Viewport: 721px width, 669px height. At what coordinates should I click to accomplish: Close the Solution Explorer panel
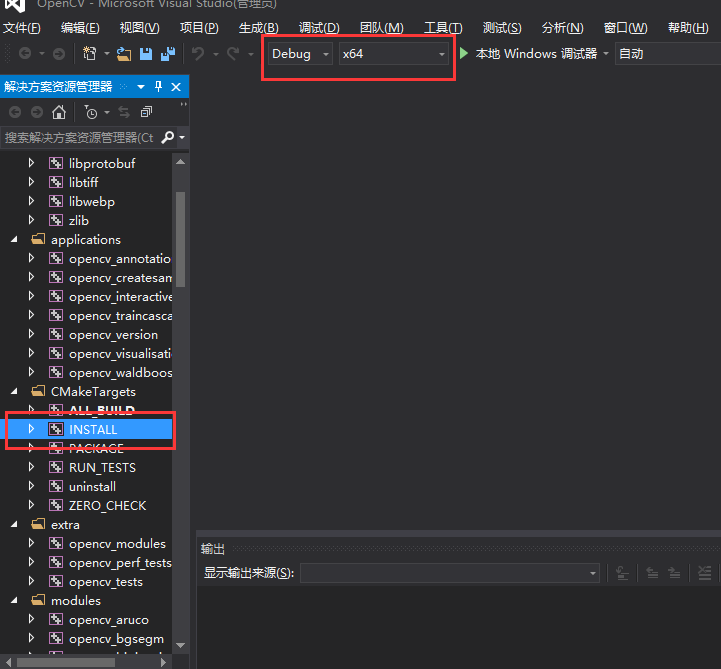click(176, 87)
